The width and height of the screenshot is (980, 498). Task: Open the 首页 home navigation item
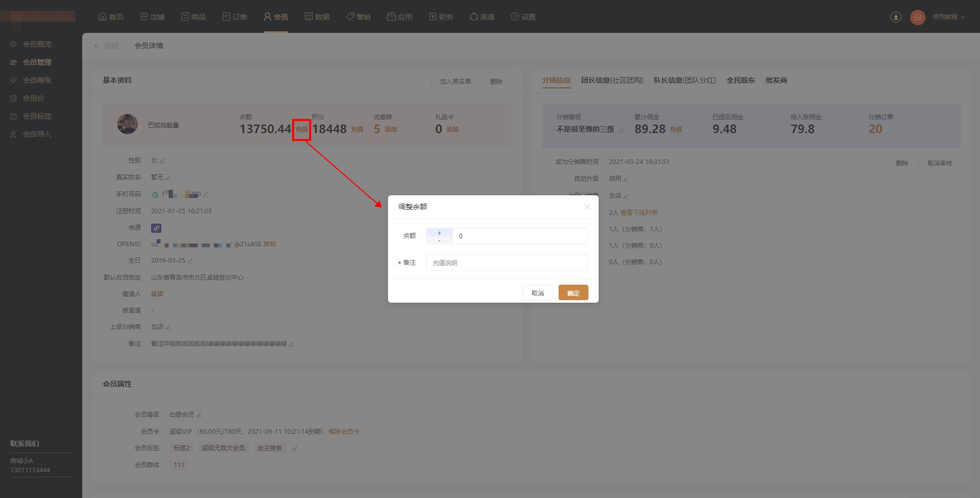click(x=111, y=17)
